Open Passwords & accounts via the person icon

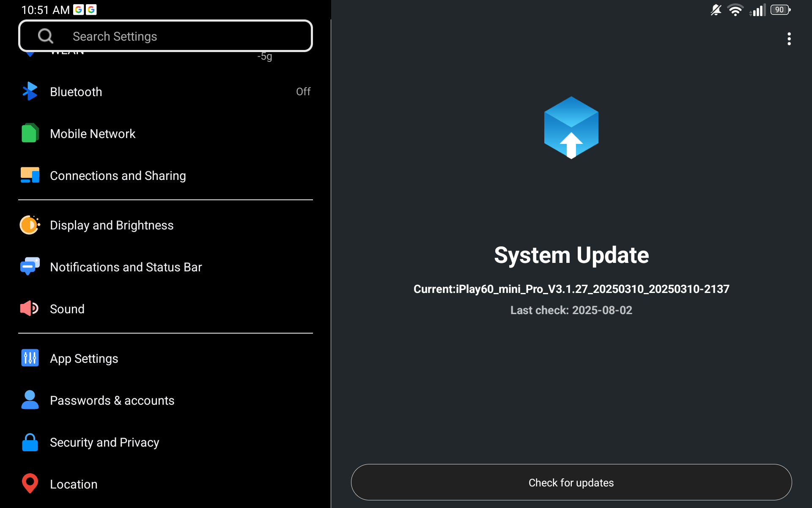tap(30, 400)
